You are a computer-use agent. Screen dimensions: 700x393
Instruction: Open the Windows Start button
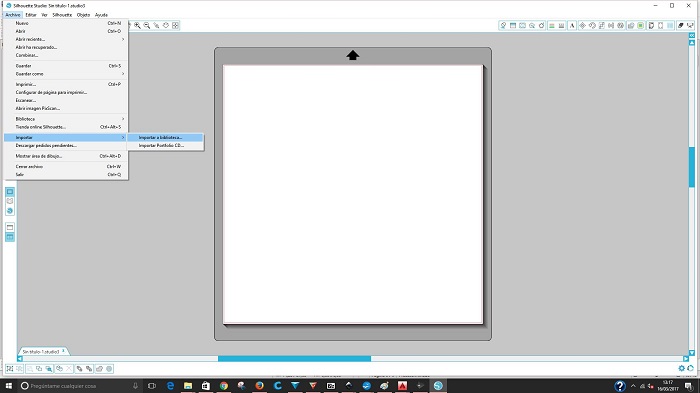tap(9, 386)
